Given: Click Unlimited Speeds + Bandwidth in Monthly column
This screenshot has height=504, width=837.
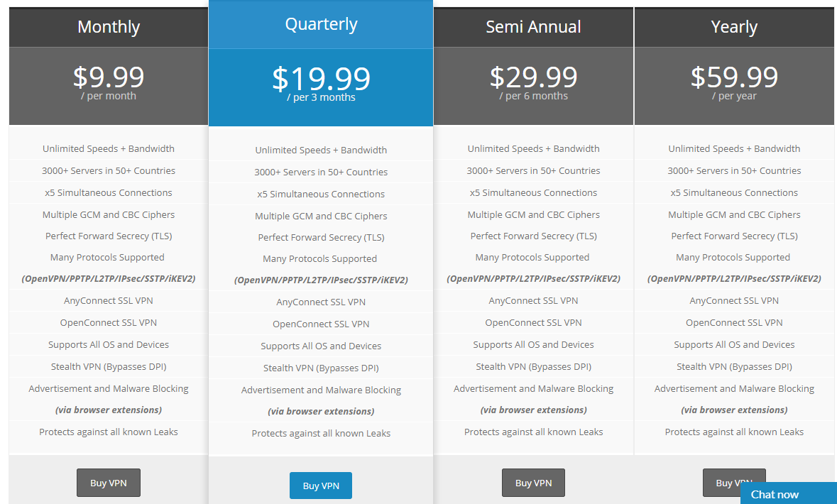Looking at the screenshot, I should [109, 149].
